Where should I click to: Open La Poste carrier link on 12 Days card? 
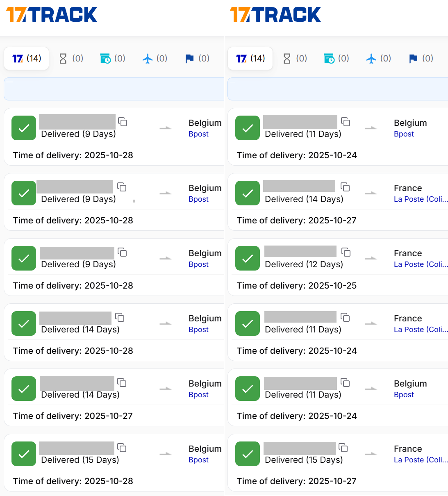[x=420, y=264]
